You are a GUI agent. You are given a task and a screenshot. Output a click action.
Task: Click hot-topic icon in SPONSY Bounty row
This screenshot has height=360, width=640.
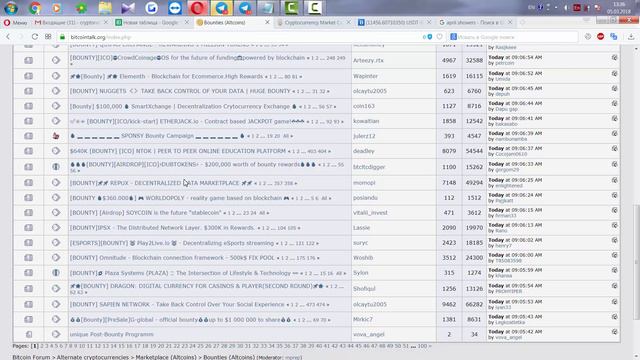56,136
